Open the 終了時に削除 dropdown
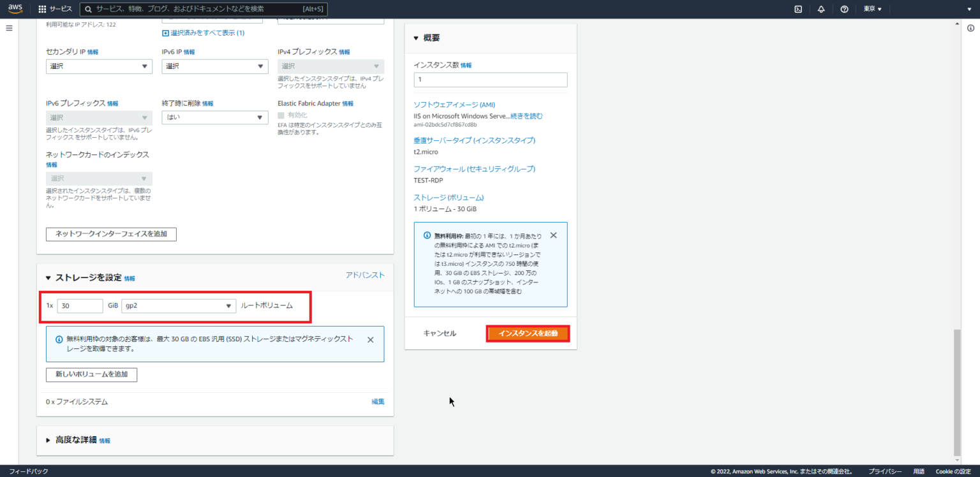 coord(214,117)
